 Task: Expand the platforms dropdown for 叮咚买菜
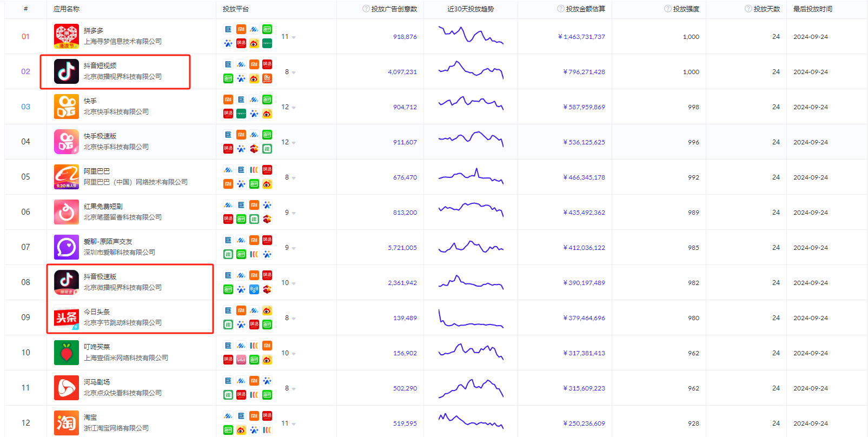click(293, 354)
